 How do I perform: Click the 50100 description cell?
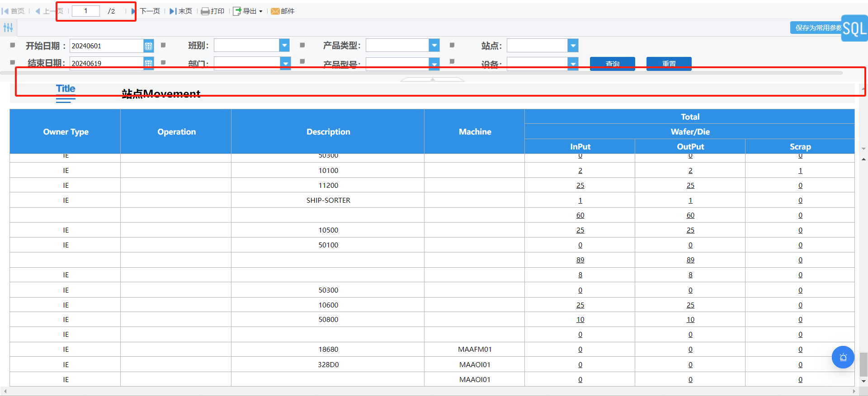(x=328, y=245)
